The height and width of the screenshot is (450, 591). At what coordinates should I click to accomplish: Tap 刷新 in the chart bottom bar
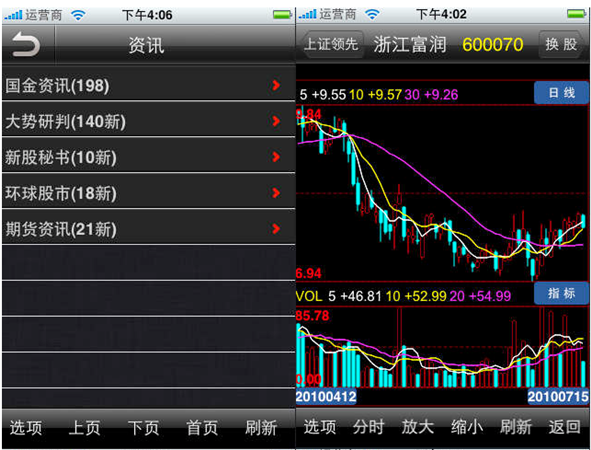(x=516, y=427)
